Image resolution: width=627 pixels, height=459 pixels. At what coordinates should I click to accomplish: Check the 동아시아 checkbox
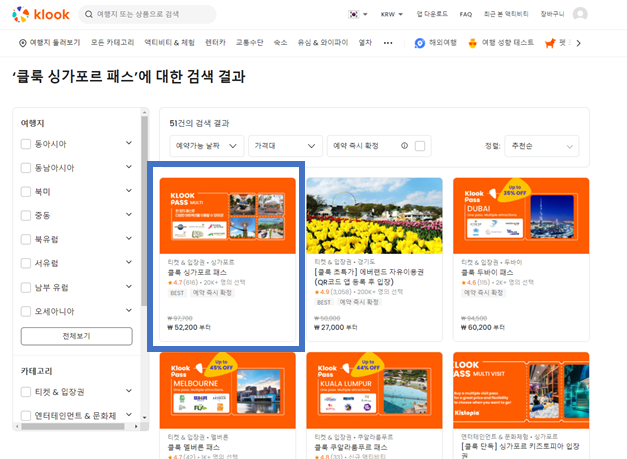[x=26, y=144]
